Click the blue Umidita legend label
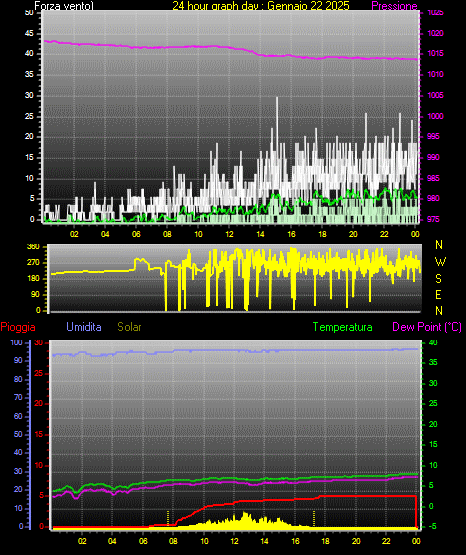466x555 pixels. (84, 327)
